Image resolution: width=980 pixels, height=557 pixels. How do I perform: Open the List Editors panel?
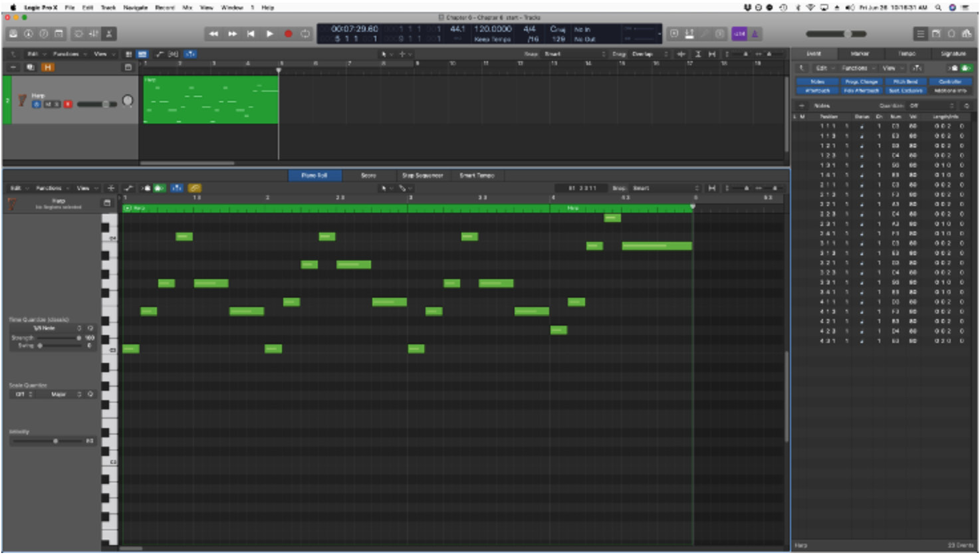[x=921, y=34]
